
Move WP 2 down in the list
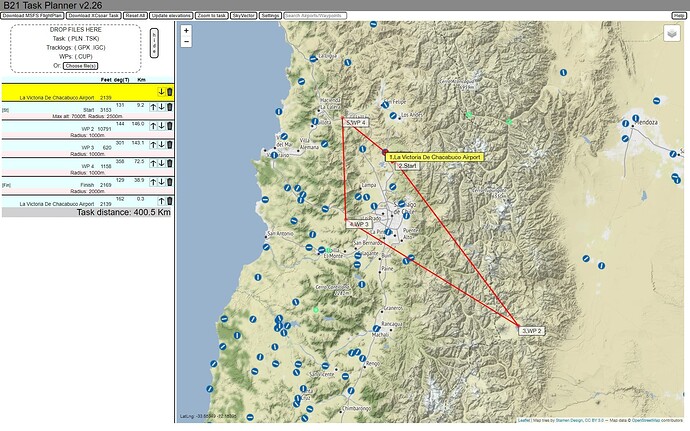point(161,126)
